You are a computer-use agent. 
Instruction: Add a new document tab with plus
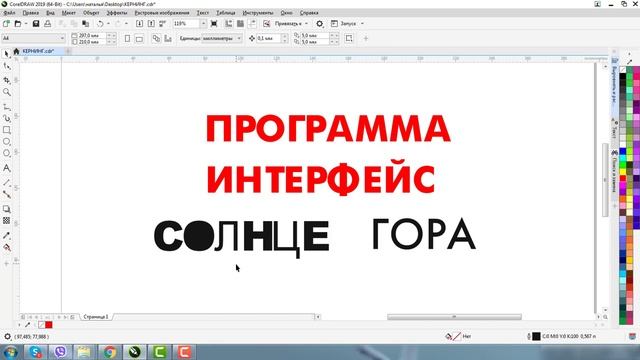pos(68,51)
